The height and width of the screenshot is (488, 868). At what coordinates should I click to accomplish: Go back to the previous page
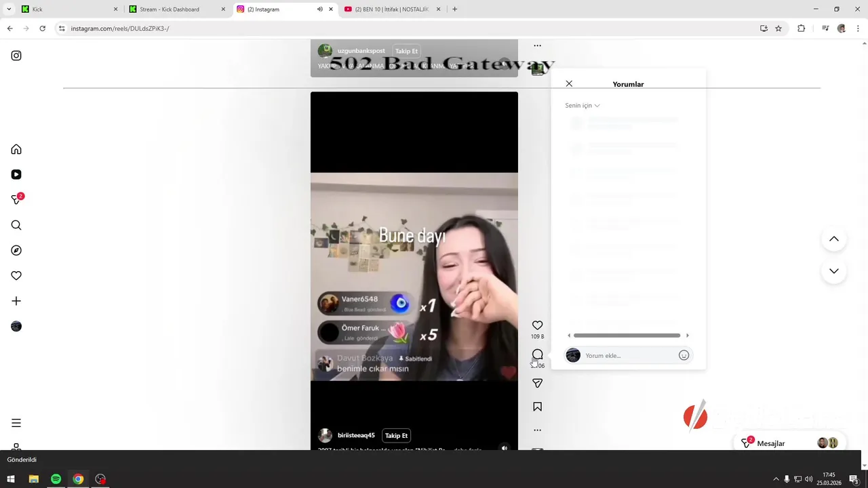pos(9,28)
